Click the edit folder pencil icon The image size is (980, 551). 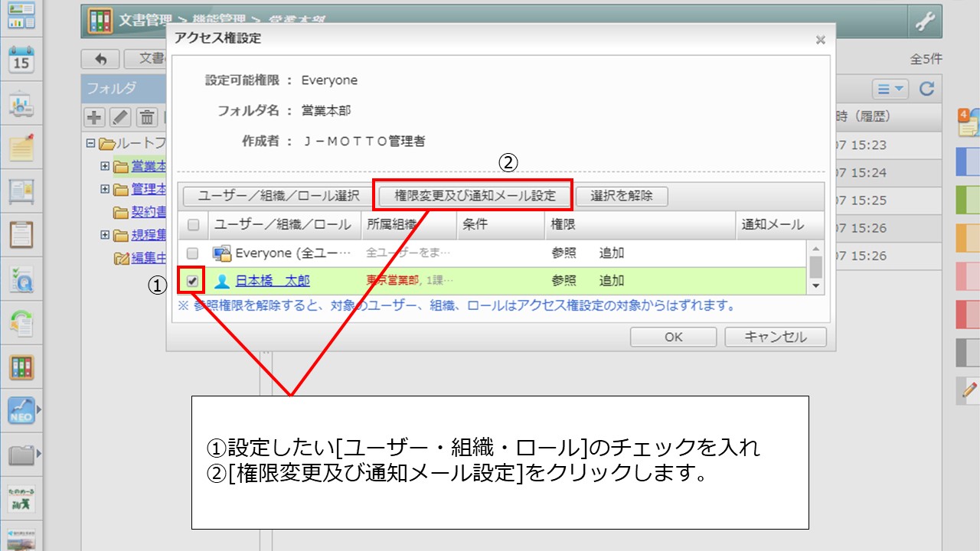click(120, 117)
